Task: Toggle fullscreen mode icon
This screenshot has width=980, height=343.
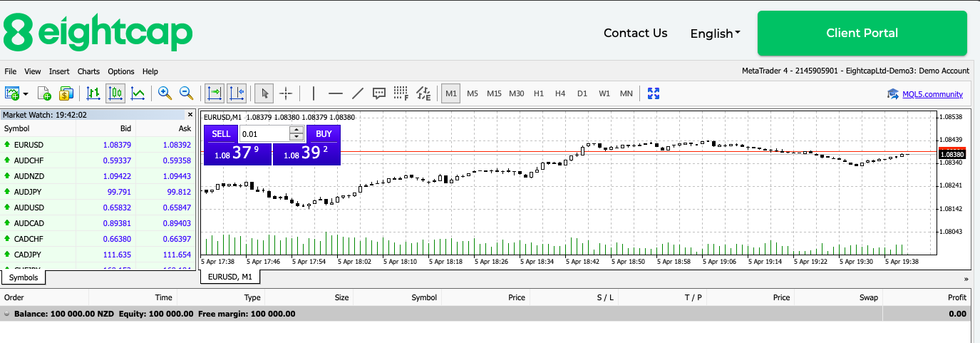Action: pyautogui.click(x=654, y=93)
